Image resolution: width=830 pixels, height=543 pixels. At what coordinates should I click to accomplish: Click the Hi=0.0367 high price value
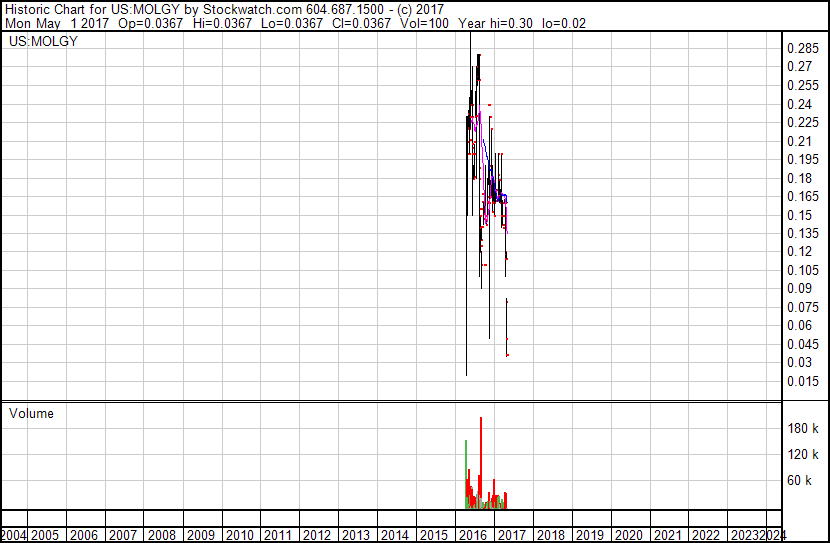[222, 23]
